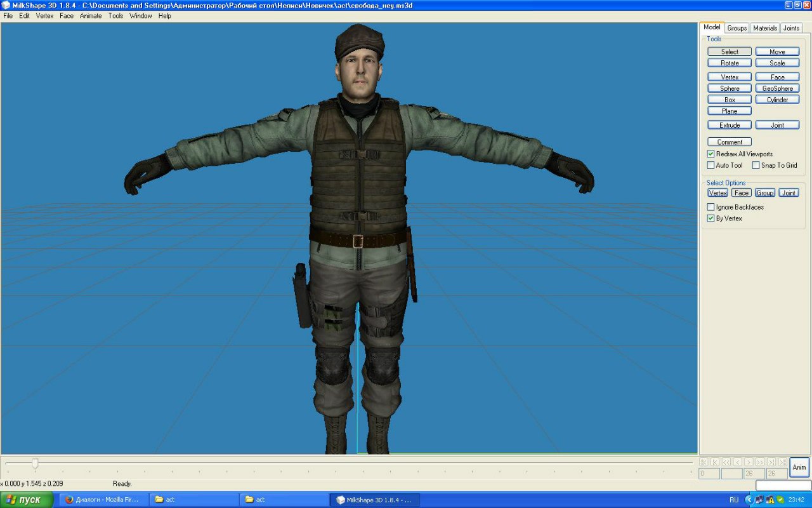This screenshot has width=812, height=508.
Task: Pick the Plane primitive tool
Action: tap(730, 111)
